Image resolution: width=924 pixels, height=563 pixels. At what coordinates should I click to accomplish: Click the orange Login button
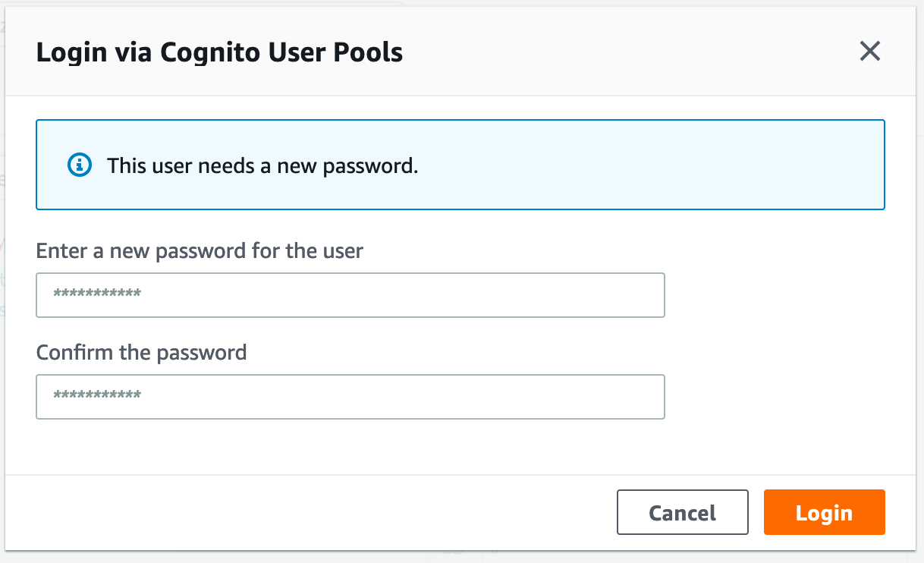(824, 513)
